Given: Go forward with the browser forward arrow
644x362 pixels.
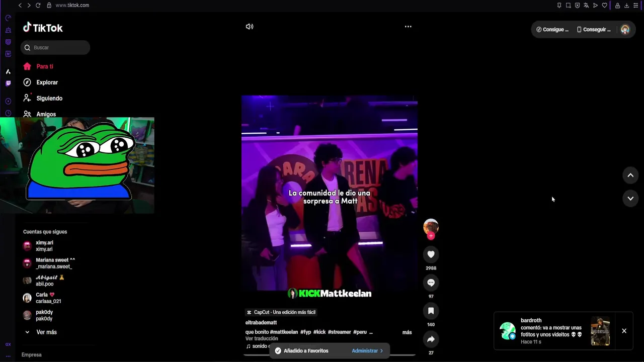Looking at the screenshot, I should point(29,5).
